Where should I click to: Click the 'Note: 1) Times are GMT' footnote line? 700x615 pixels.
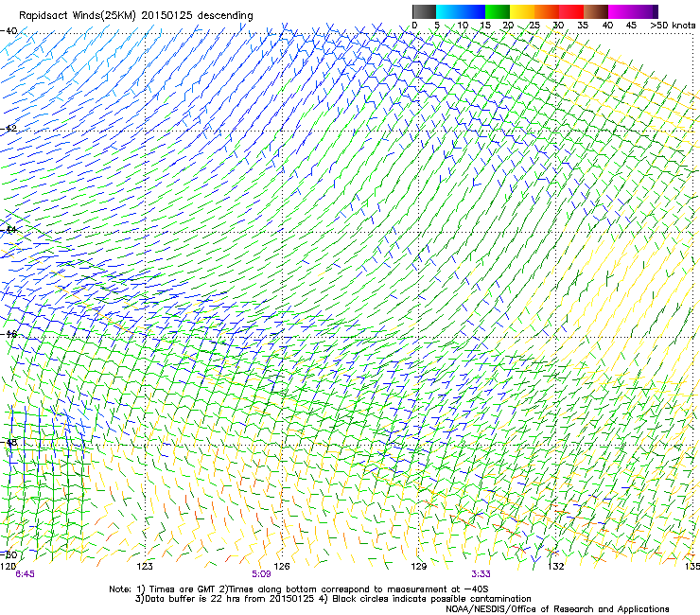[299, 589]
